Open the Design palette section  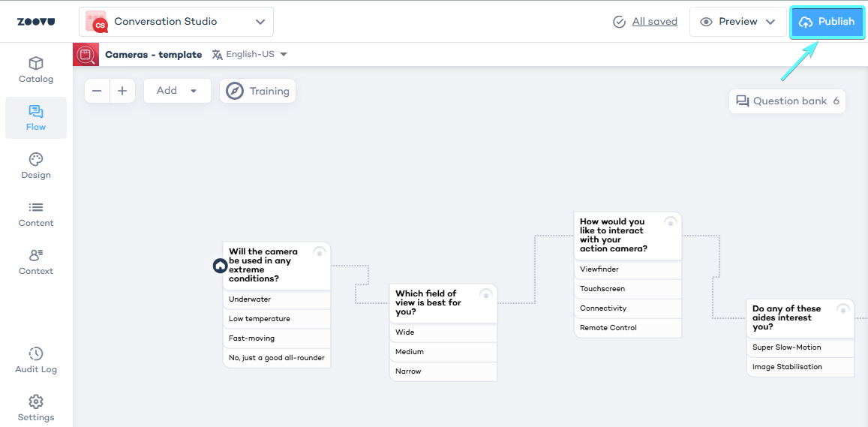coord(36,166)
